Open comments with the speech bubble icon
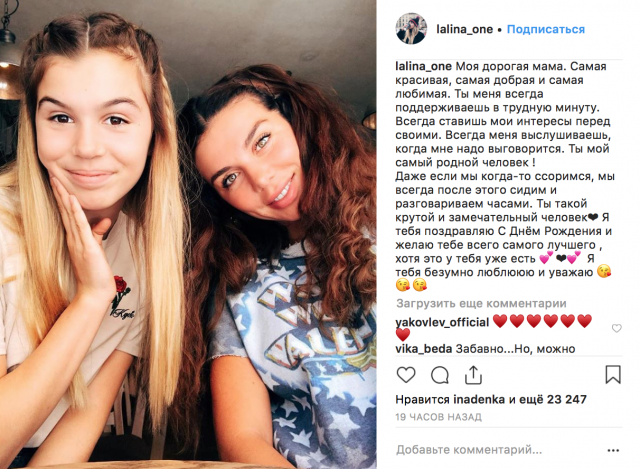The image size is (640, 469). coord(440,375)
